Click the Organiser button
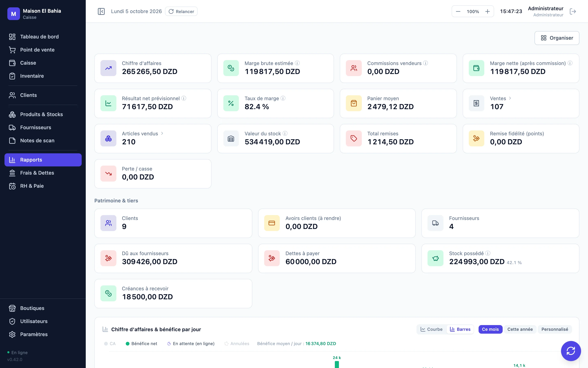Screen dimensions: 588x368 pyautogui.click(x=557, y=38)
